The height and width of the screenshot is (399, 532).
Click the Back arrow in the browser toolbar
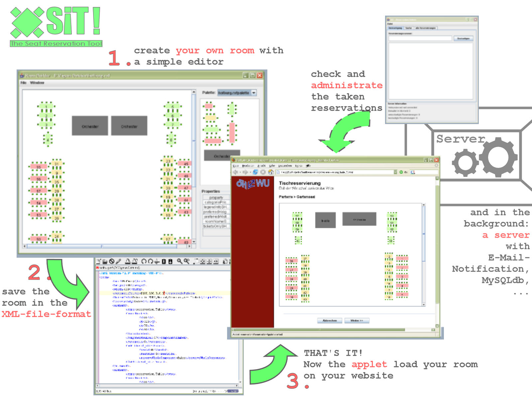(235, 172)
